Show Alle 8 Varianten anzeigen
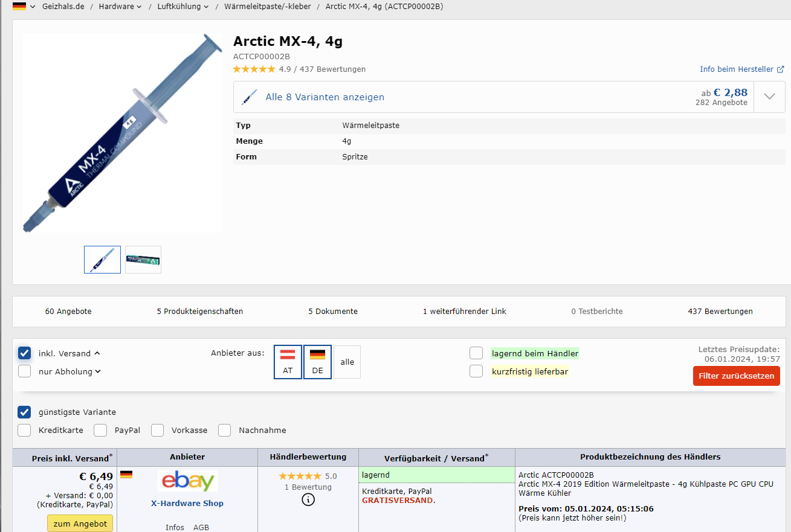 [x=325, y=97]
